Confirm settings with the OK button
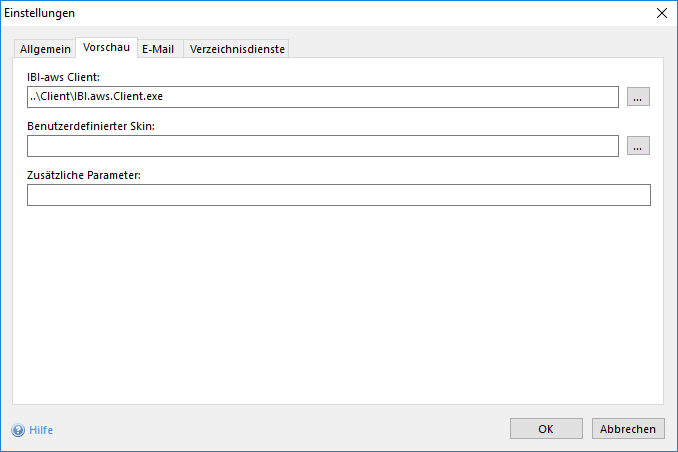The width and height of the screenshot is (678, 452). coord(545,429)
